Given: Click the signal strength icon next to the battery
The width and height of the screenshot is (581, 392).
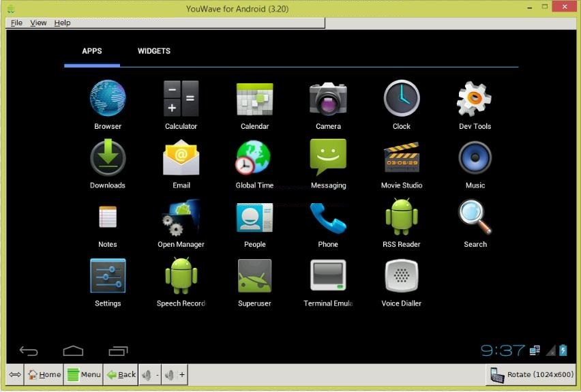Looking at the screenshot, I should click(551, 350).
